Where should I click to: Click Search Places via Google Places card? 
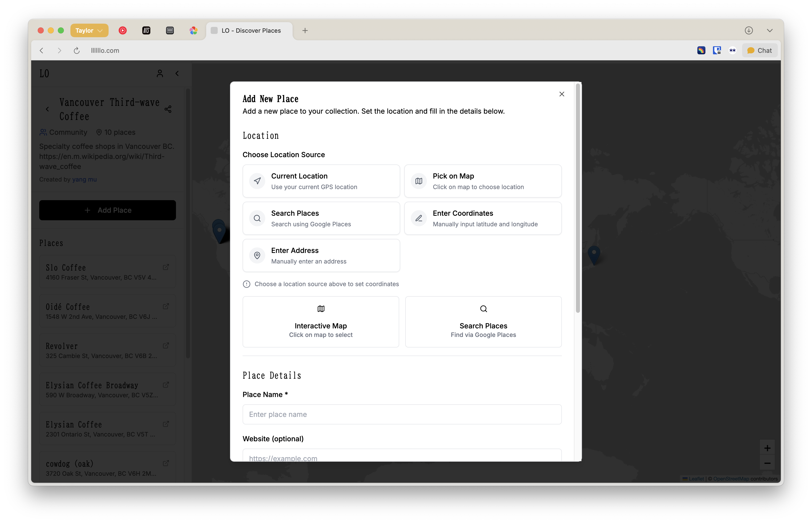[483, 322]
